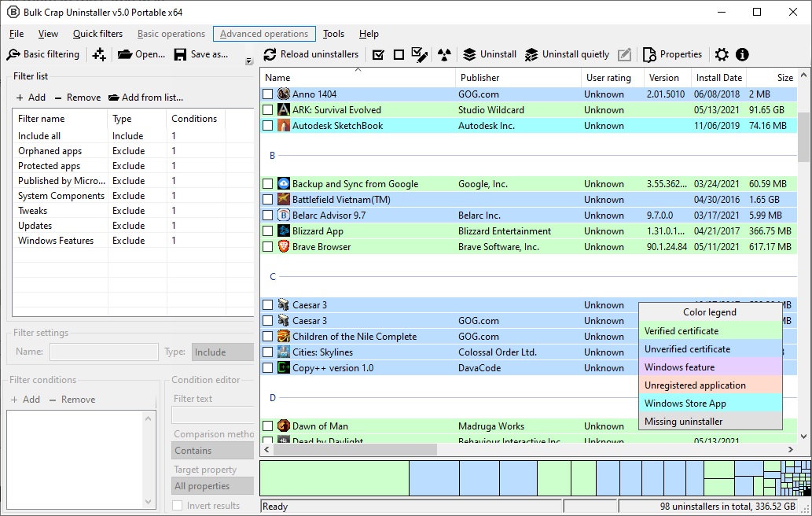Click the Reload uninstallers refresh icon
The image size is (812, 516).
(270, 54)
